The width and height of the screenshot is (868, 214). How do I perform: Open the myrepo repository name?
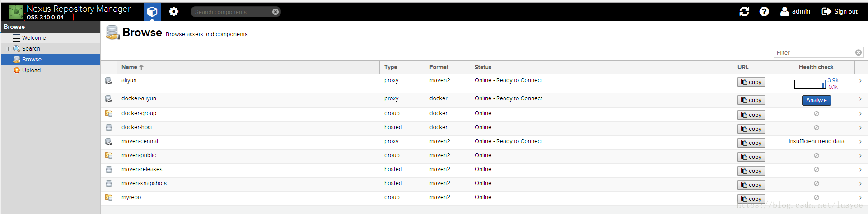click(x=131, y=197)
